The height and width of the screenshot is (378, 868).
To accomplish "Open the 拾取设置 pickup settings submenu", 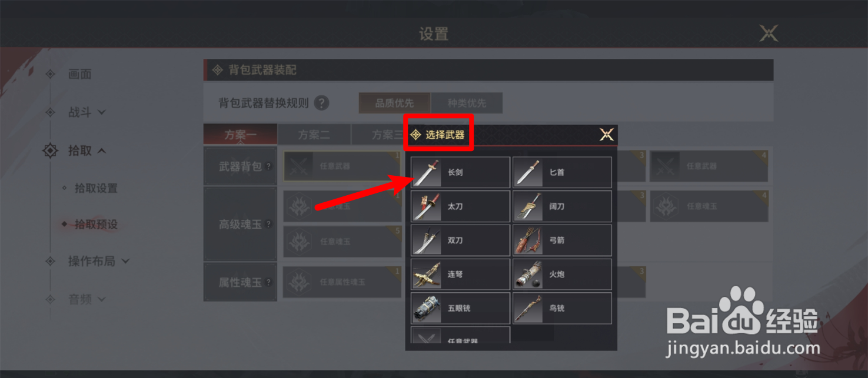I will tap(96, 189).
